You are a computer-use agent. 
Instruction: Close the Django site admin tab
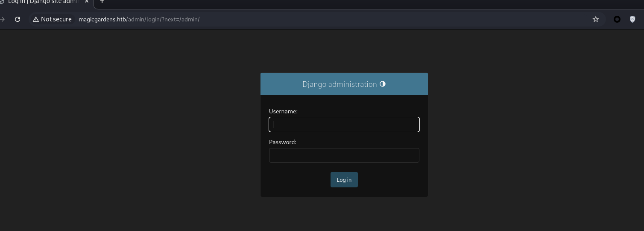(87, 2)
